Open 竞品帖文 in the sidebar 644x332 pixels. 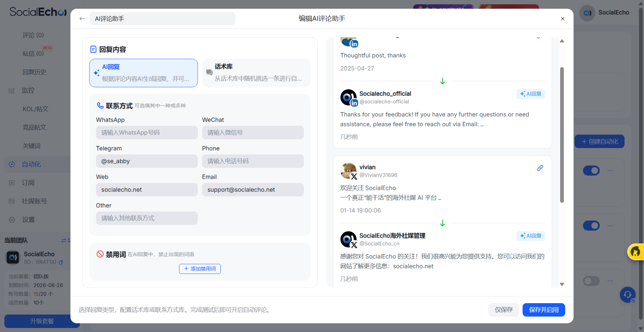coord(35,128)
